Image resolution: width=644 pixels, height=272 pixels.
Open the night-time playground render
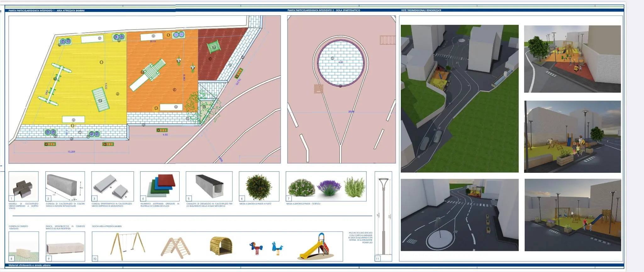573,215
